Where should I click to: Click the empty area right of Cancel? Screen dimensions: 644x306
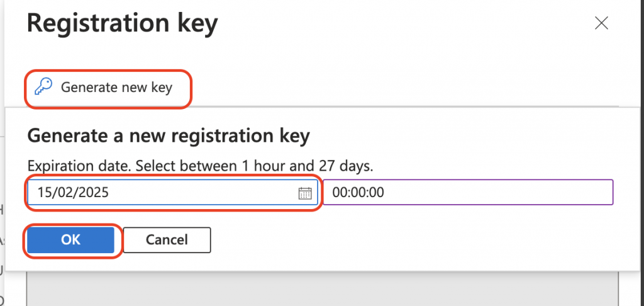click(411, 240)
